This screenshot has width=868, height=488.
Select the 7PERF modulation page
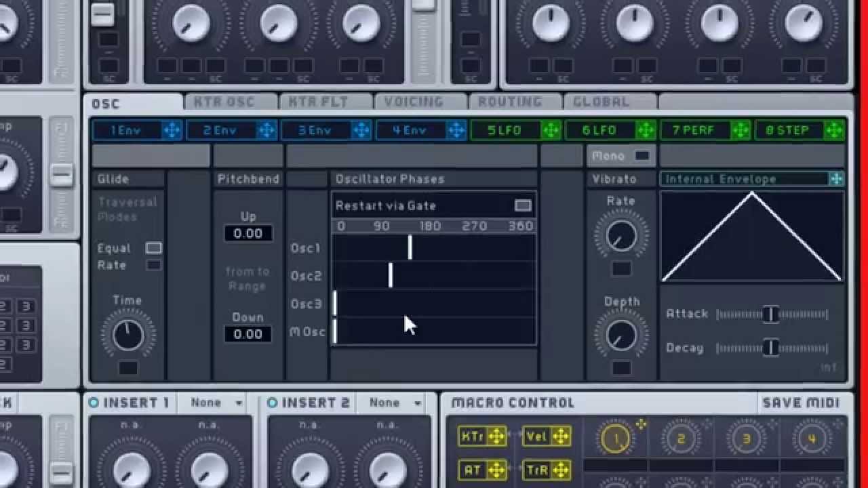[x=696, y=130]
